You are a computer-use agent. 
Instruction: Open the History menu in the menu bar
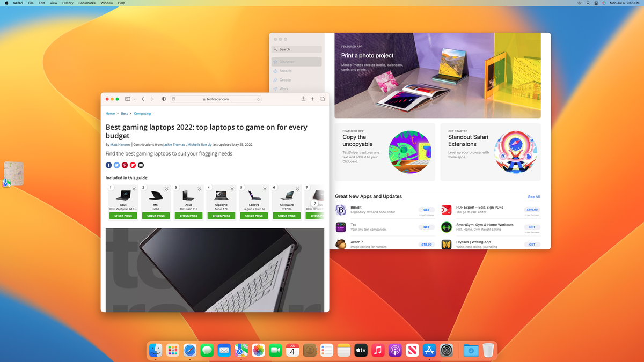67,3
